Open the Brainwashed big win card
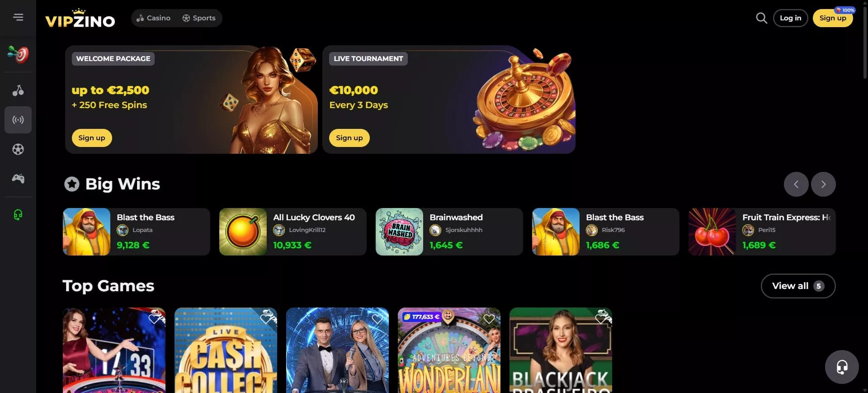This screenshot has height=393, width=868. (x=449, y=232)
